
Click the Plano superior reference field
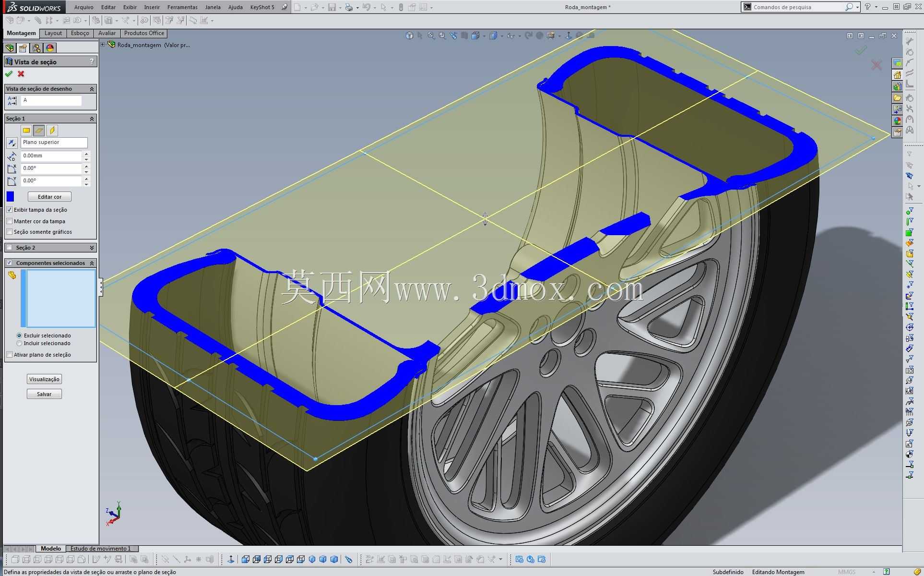coord(54,143)
